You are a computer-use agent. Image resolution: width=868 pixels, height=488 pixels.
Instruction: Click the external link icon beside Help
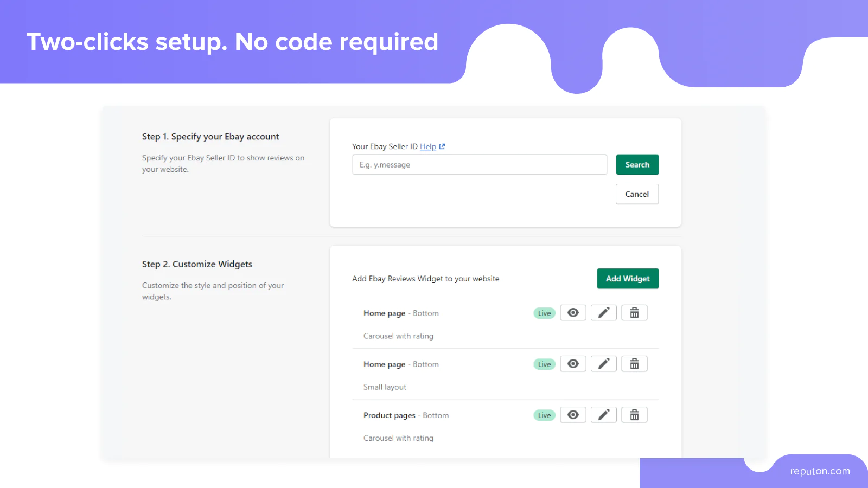pyautogui.click(x=442, y=146)
